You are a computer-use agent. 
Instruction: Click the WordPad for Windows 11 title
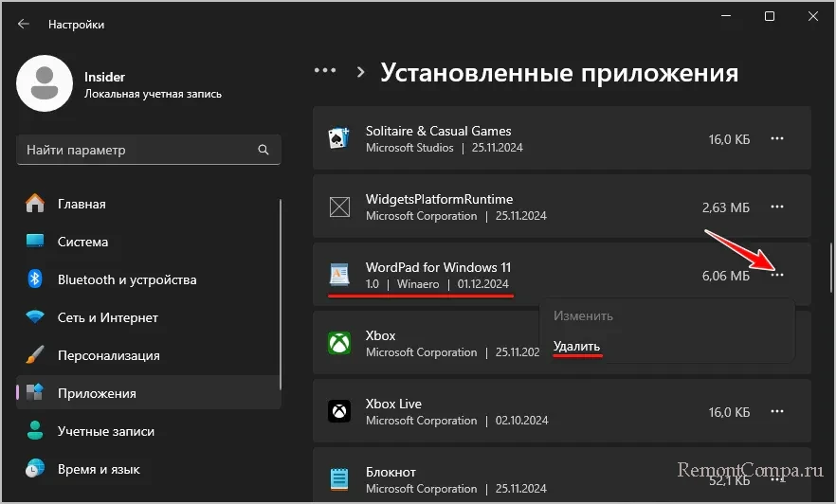pos(438,267)
